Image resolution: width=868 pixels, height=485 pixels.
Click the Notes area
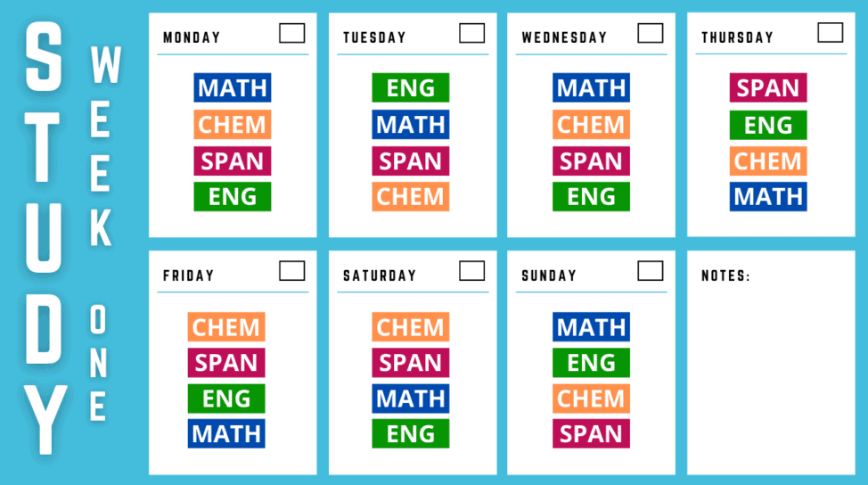pyautogui.click(x=771, y=374)
